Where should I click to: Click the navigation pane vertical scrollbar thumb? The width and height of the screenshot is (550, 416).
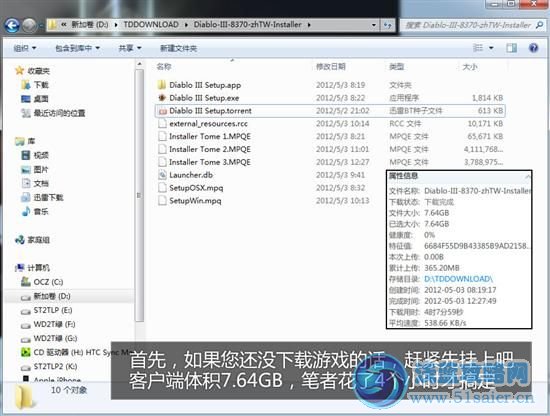pyautogui.click(x=140, y=195)
